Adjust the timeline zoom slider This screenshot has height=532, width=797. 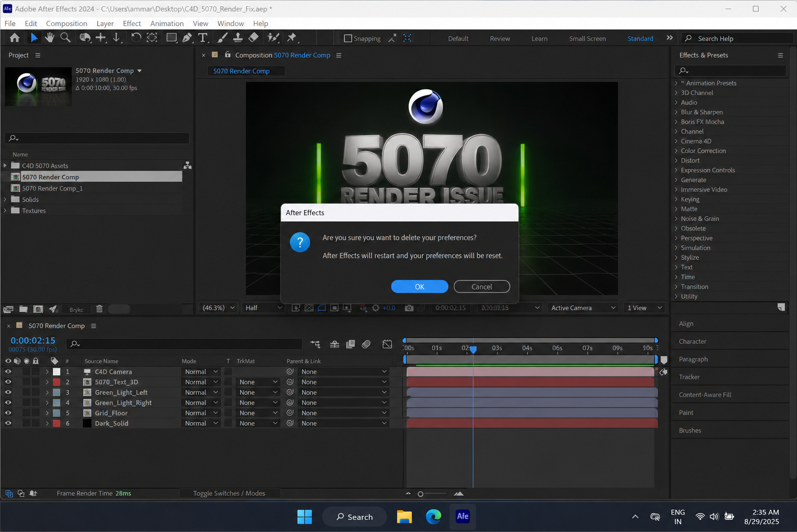pos(420,494)
